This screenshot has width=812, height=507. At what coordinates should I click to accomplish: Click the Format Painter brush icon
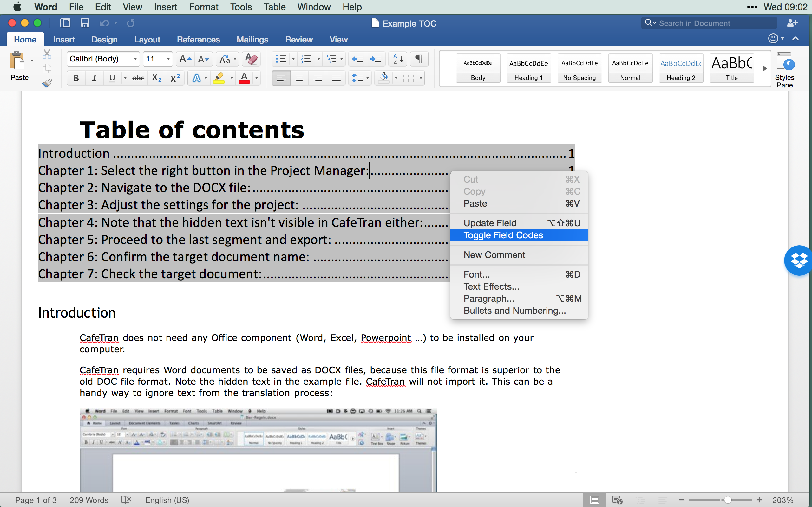click(47, 83)
